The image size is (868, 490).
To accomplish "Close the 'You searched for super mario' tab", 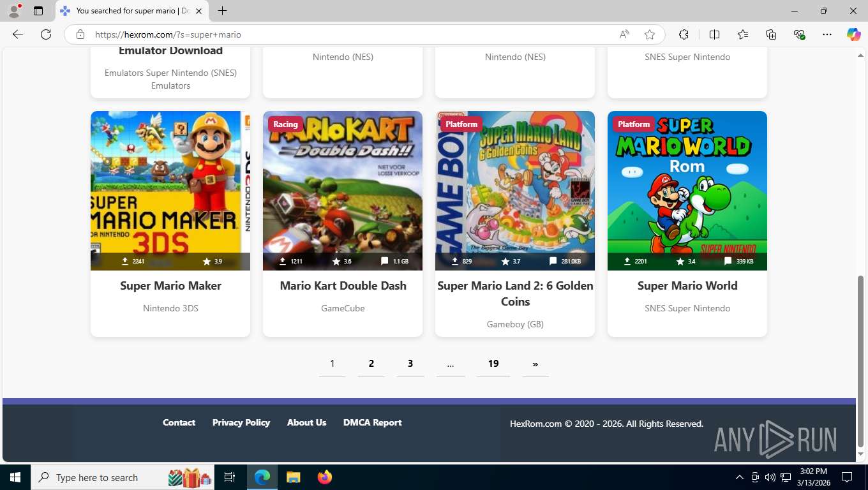I will coord(198,11).
